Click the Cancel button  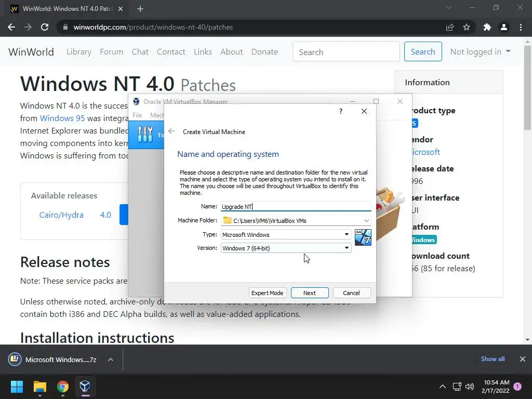pyautogui.click(x=352, y=293)
